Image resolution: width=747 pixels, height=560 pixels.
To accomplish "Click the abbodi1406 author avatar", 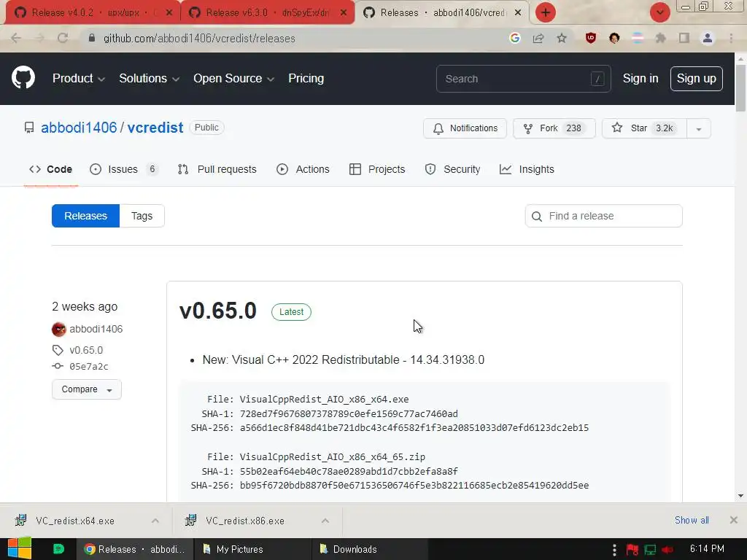I will (x=58, y=329).
